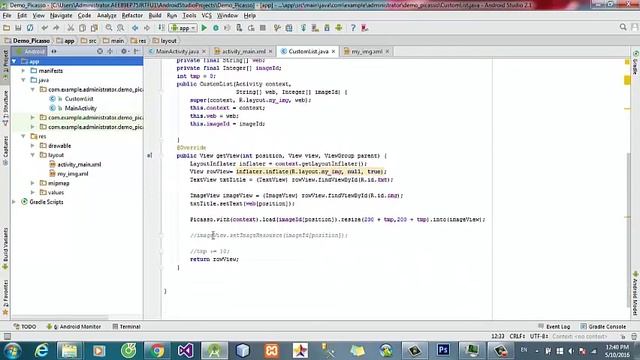
Task: Switch to the MainActivity.java tab
Action: [177, 51]
